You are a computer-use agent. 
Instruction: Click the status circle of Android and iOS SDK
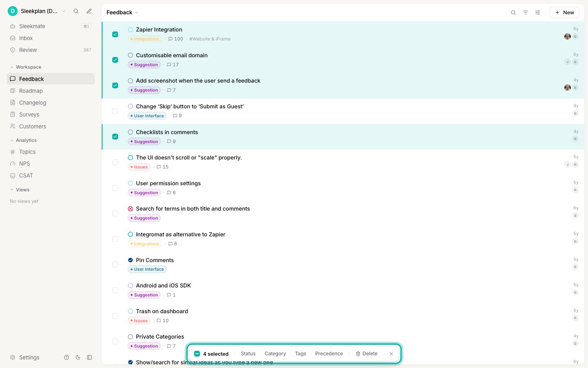(x=131, y=285)
